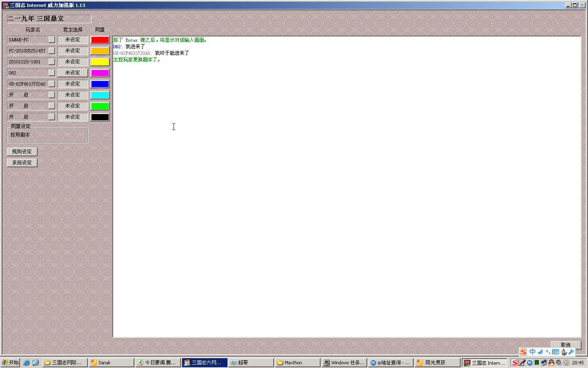Click the figure skin icon on IME bar
This screenshot has width=588, height=368.
[x=564, y=352]
